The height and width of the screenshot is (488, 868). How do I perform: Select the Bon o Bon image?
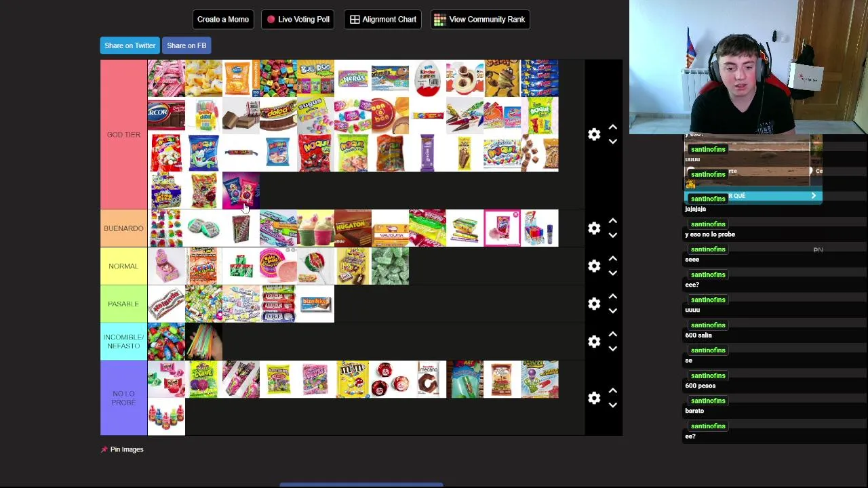coord(390,115)
